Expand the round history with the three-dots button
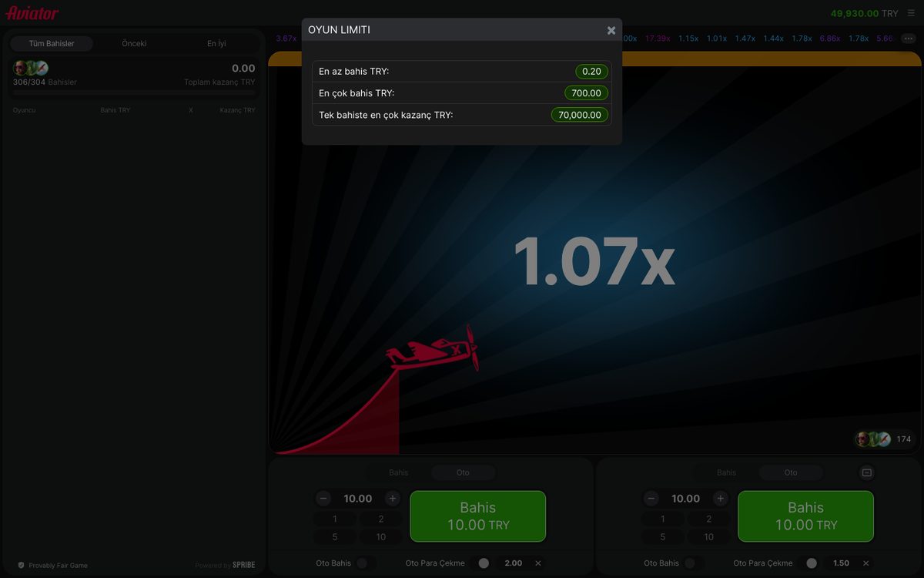This screenshot has height=578, width=924. click(908, 39)
